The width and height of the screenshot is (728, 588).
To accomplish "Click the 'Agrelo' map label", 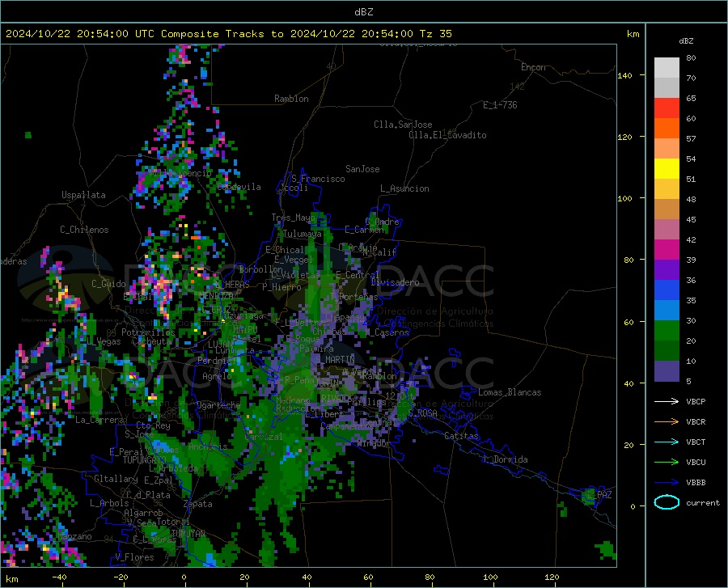I will (x=217, y=376).
